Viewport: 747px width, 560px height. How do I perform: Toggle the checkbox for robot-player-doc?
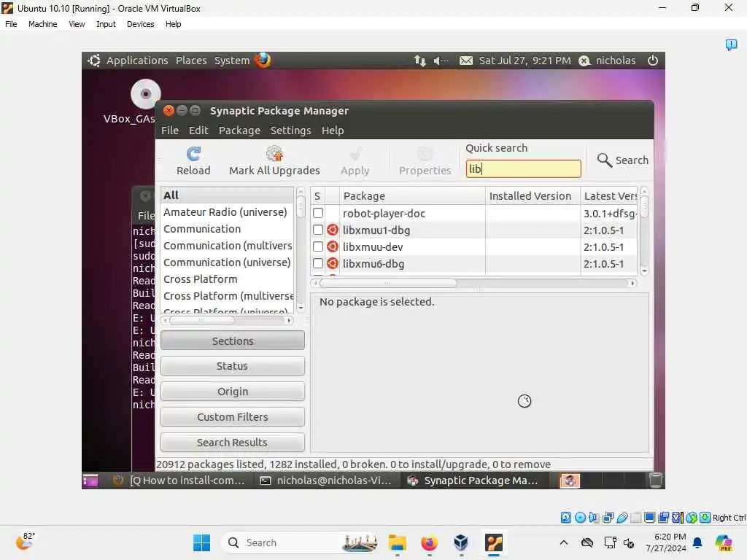pos(318,213)
